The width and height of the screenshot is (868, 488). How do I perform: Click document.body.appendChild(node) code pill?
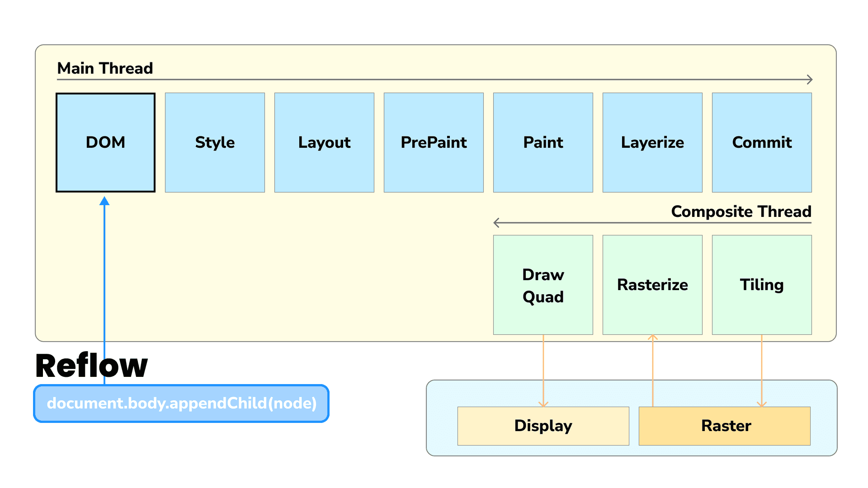click(x=181, y=403)
